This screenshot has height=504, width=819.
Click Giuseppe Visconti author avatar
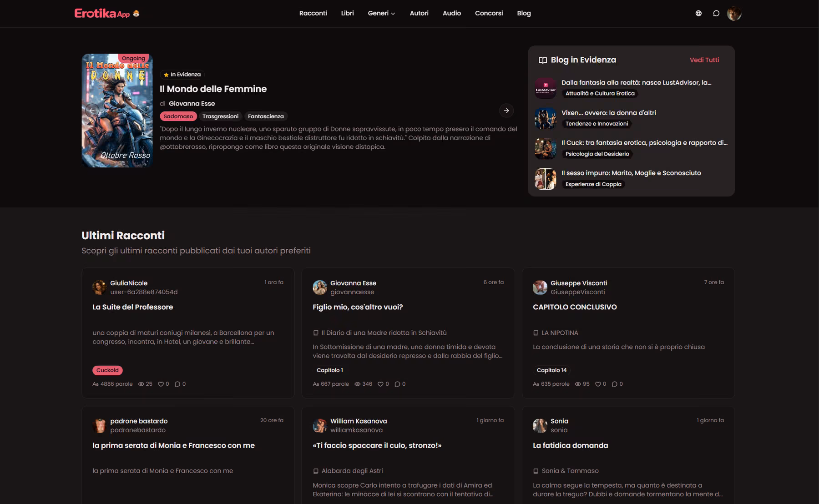(540, 287)
